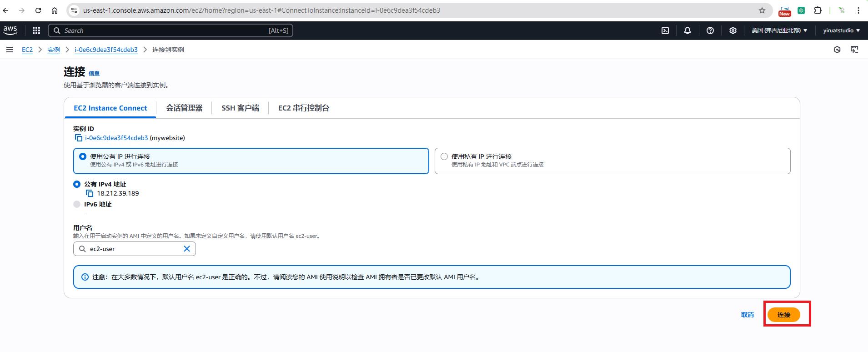Switch to EC2 串行控制台 tab
868x352 pixels.
click(x=304, y=108)
